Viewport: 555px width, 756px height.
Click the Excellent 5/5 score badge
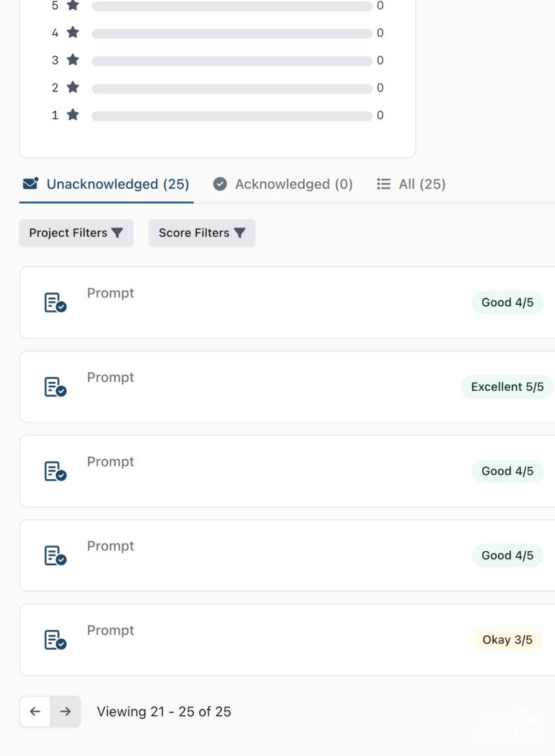(x=507, y=387)
